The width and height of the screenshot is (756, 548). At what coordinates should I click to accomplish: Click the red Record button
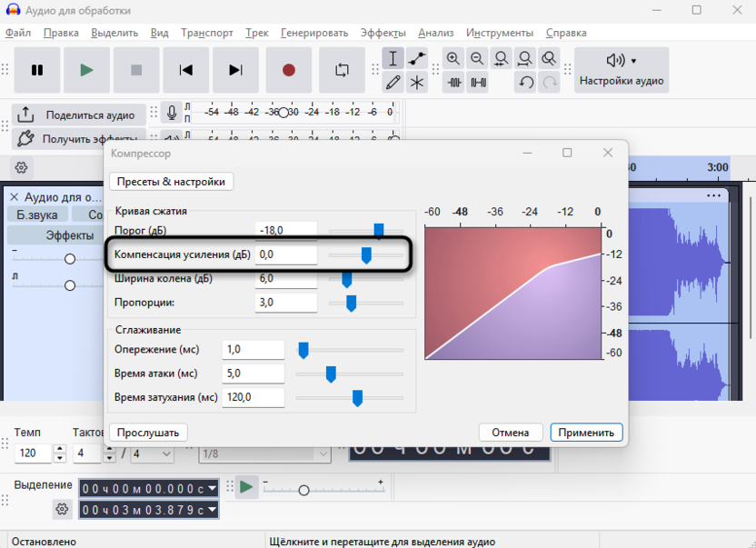pos(289,70)
